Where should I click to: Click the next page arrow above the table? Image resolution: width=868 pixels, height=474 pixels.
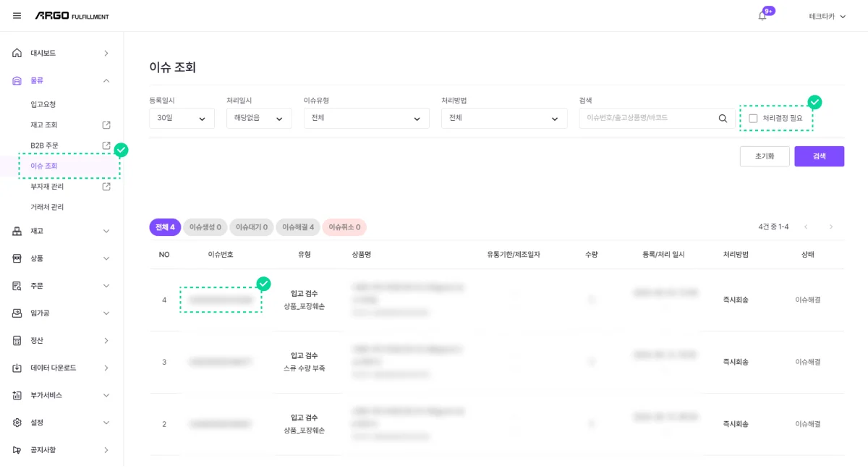(x=830, y=227)
